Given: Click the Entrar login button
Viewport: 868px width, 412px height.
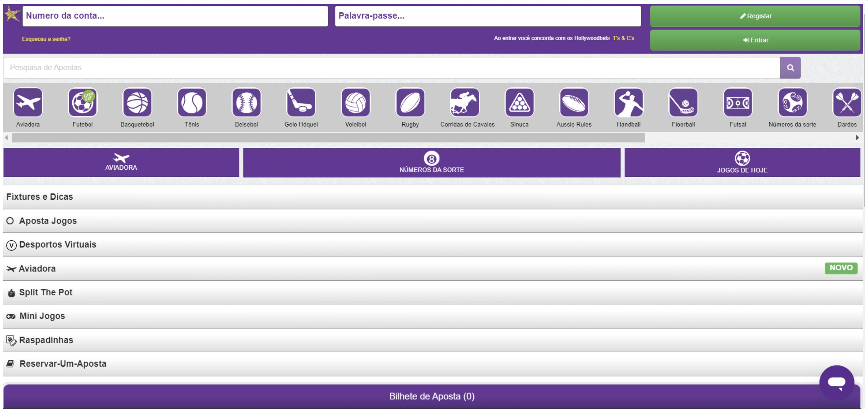Looking at the screenshot, I should (x=755, y=40).
